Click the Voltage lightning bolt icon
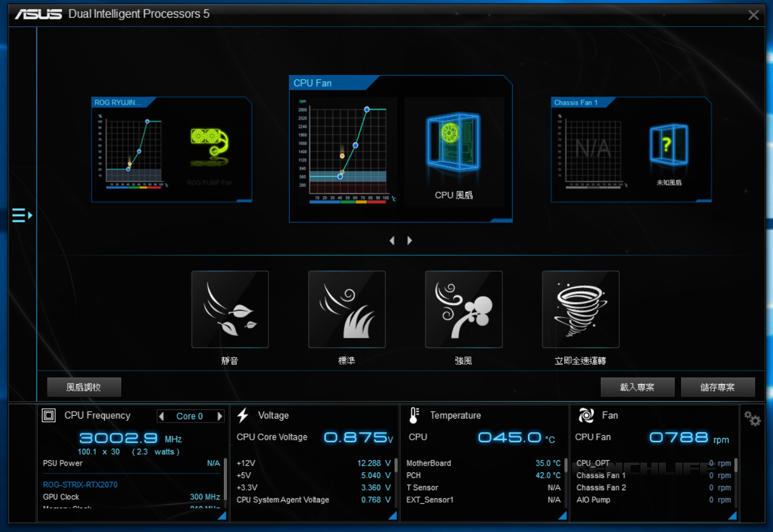Screen dimensions: 773x532 click(243, 415)
